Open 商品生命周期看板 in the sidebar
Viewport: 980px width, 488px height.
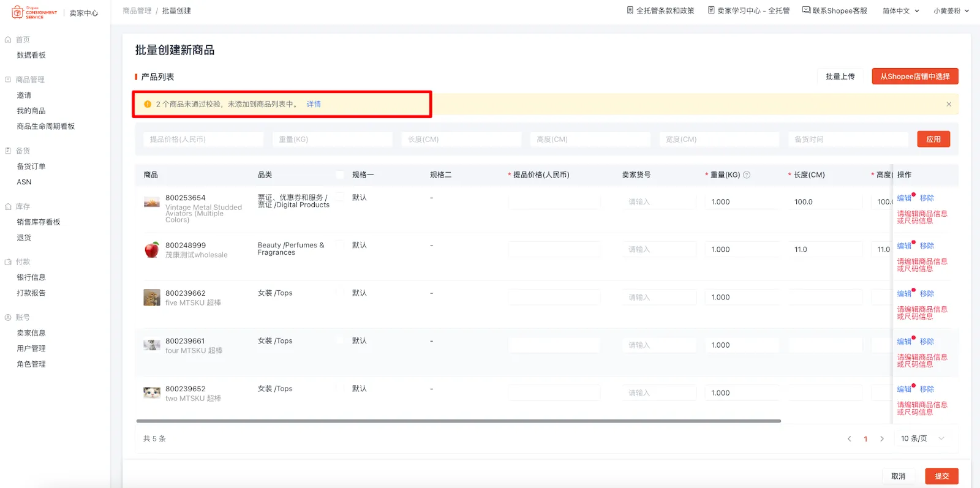click(x=46, y=127)
